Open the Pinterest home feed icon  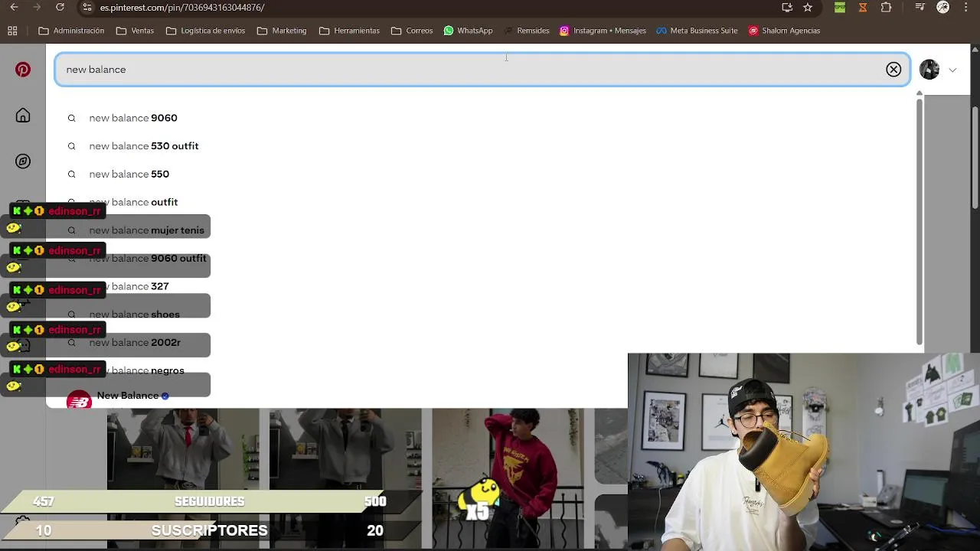click(23, 116)
